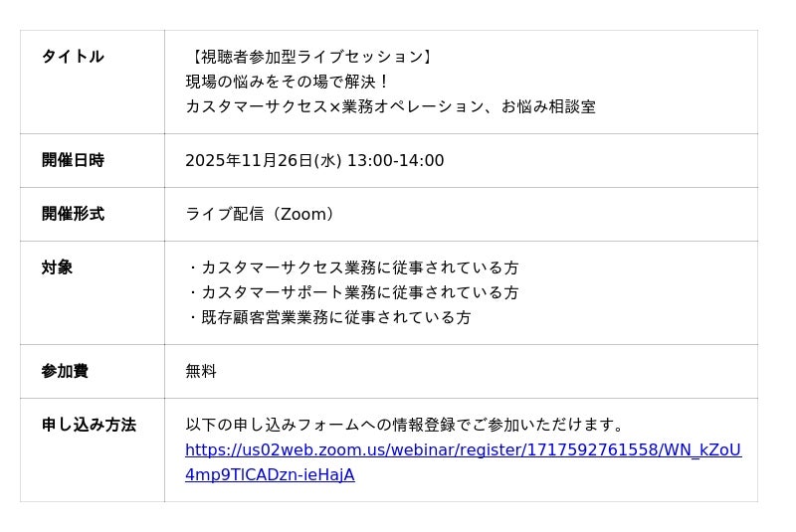Viewport: 796px width, 532px height.
Task: Click the date 2025年11月26日(水)
Action: tap(264, 161)
